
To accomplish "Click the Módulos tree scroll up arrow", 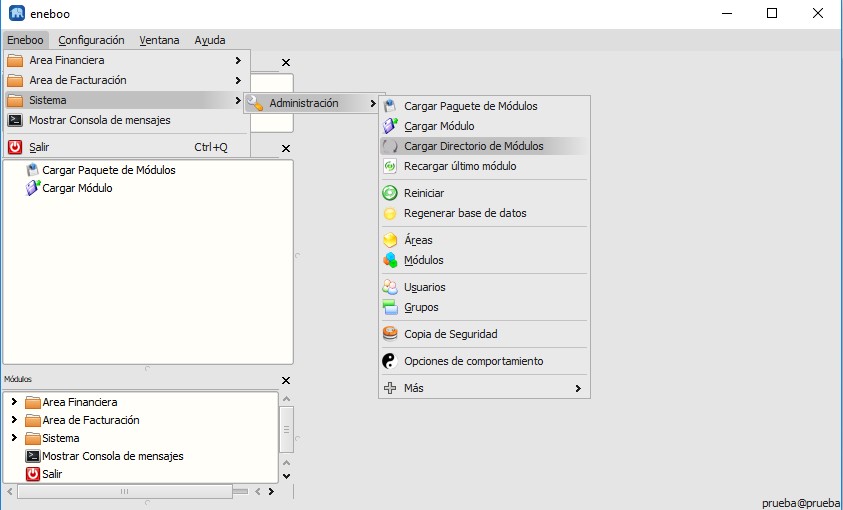I will coord(287,399).
